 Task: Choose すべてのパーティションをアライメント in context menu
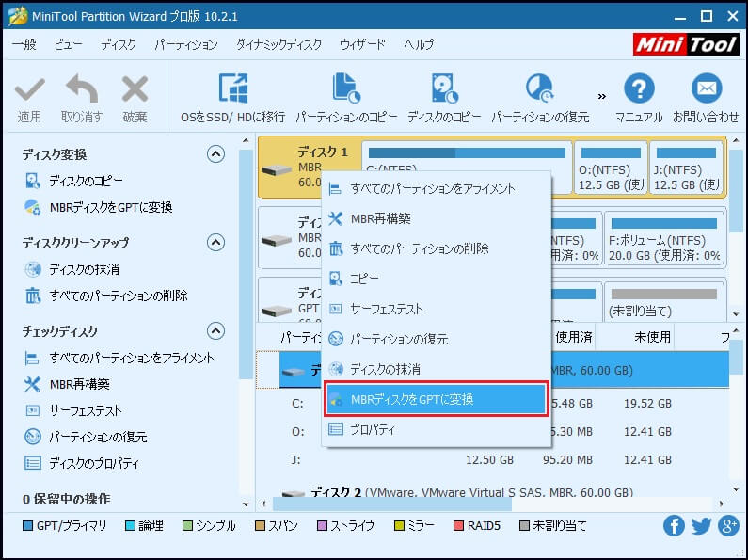point(437,189)
